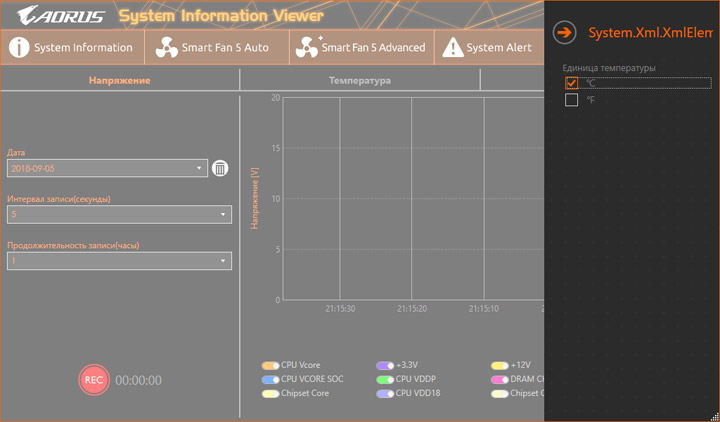Click the Smart Fan 5 Advanced fan icon
This screenshot has width=720, height=422.
308,47
